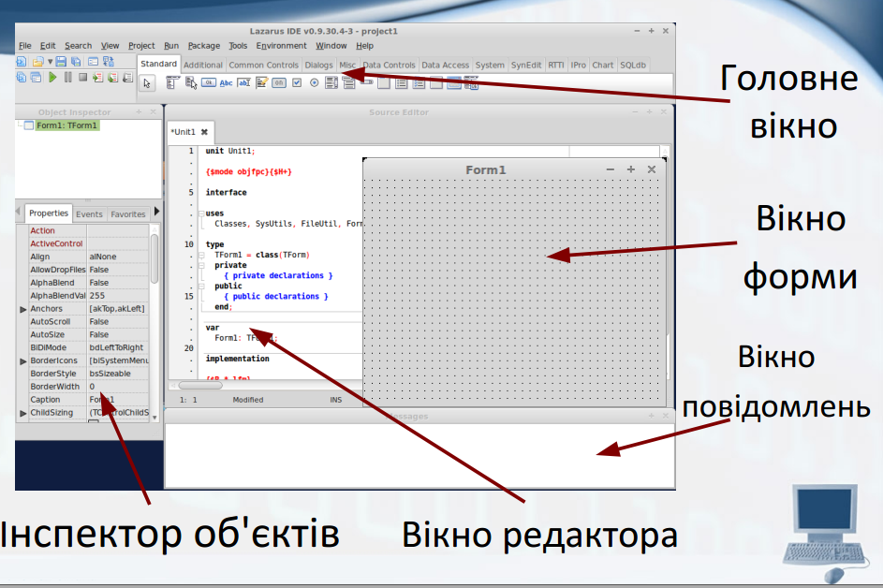Click the New Form toolbar icon

(x=93, y=62)
